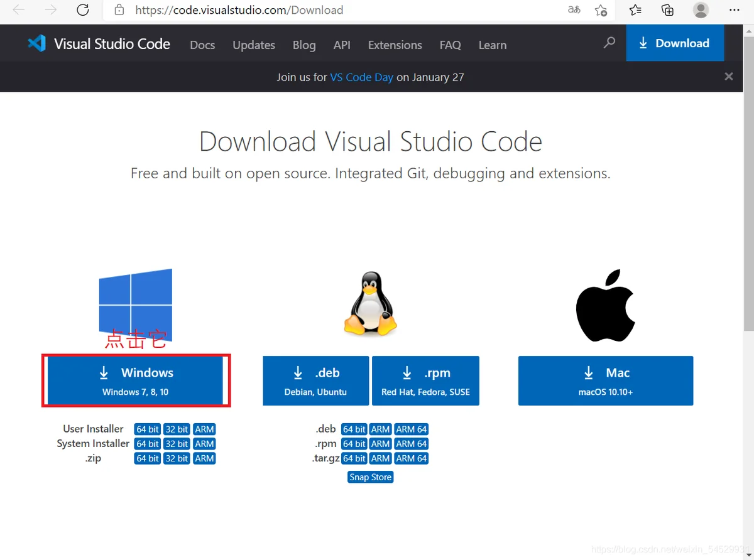
Task: Select Windows .zip 64 bit
Action: [x=148, y=458]
